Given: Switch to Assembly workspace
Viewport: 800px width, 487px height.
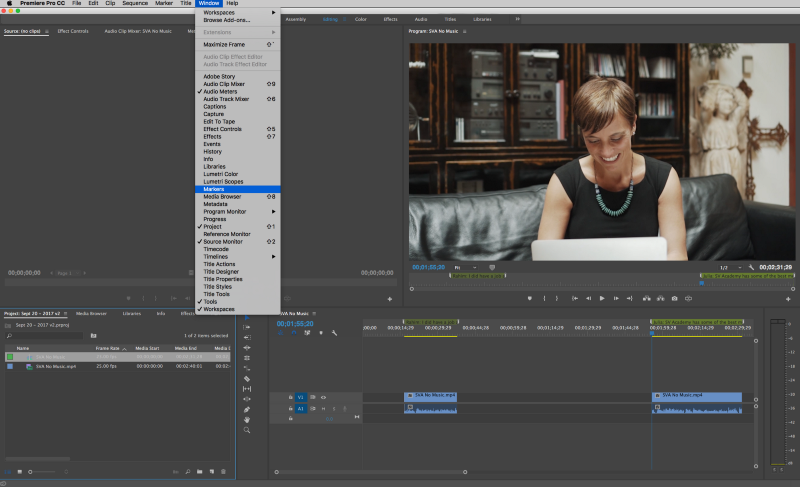Looking at the screenshot, I should (x=296, y=19).
